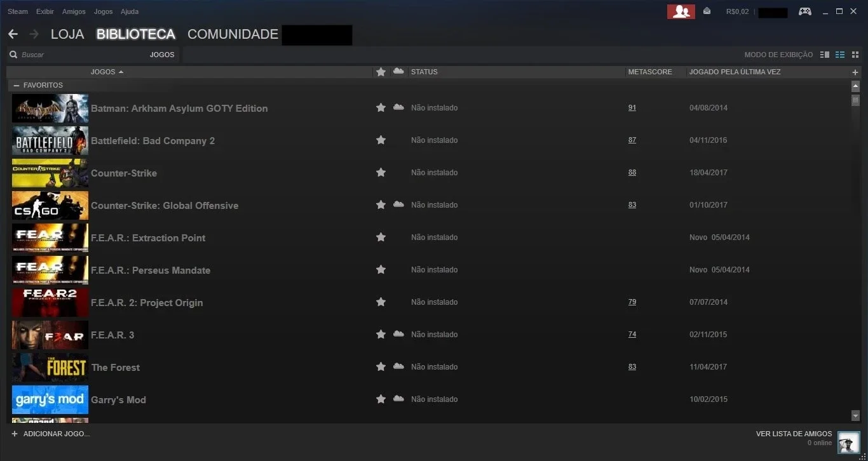The height and width of the screenshot is (461, 868).
Task: Sort games by the JOGOS column header
Action: click(107, 72)
